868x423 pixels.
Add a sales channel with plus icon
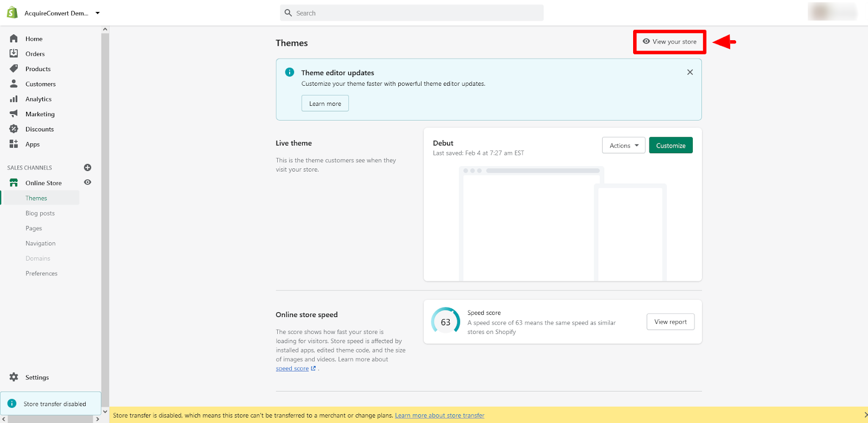point(87,167)
